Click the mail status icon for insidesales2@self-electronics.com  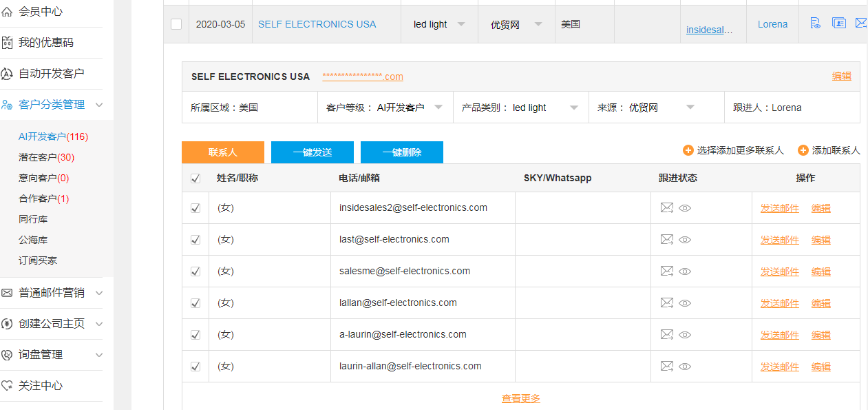click(x=667, y=207)
